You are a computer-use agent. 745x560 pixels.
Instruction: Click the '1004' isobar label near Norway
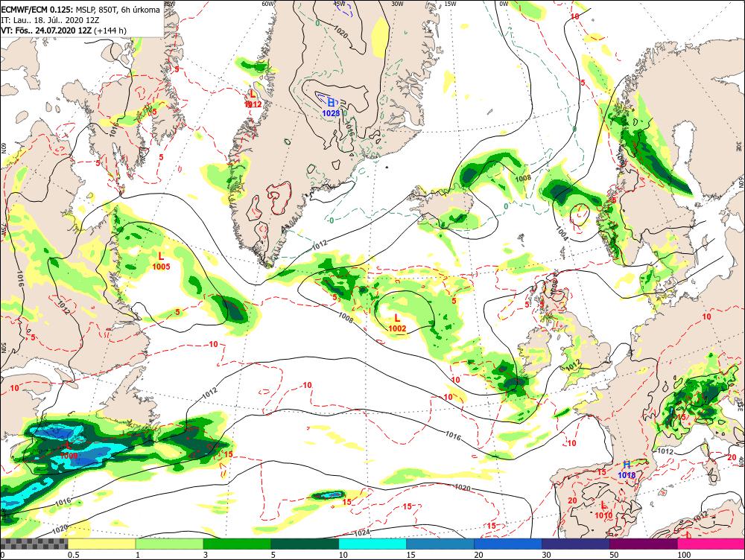[x=561, y=234]
